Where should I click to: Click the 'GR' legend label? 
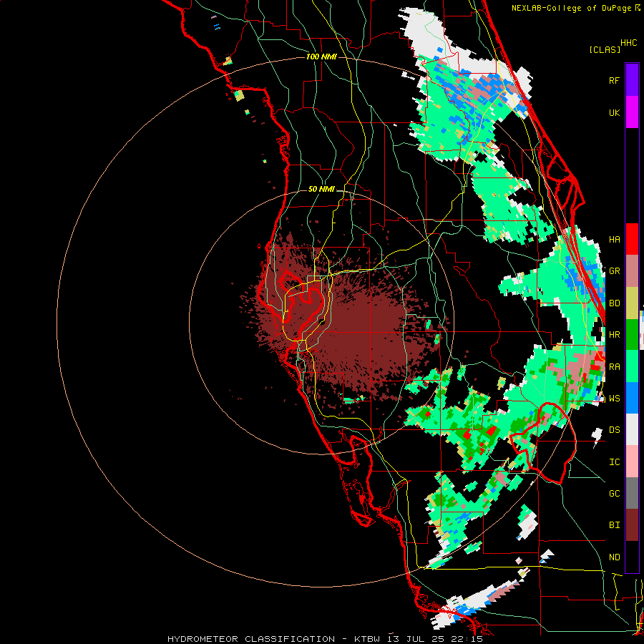pos(614,271)
